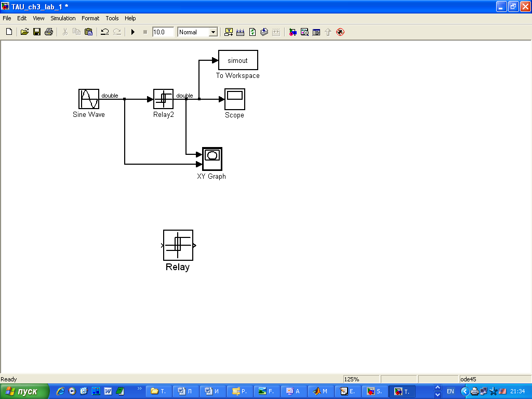Screen dimensions: 532x399
Task: Open the File menu
Action: click(7, 18)
